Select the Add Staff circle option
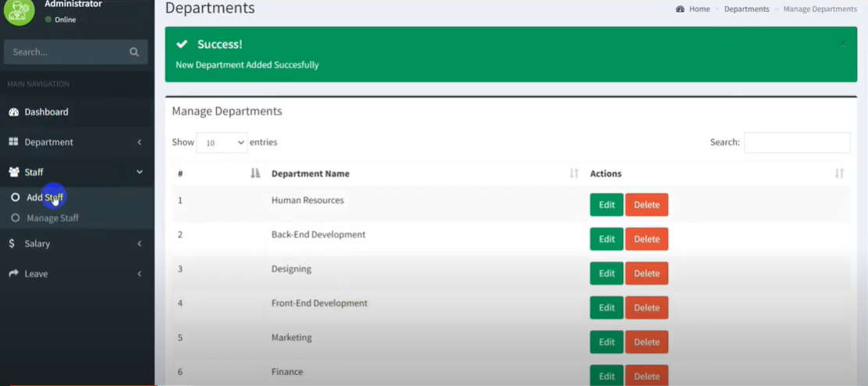The width and height of the screenshot is (868, 386). (15, 198)
